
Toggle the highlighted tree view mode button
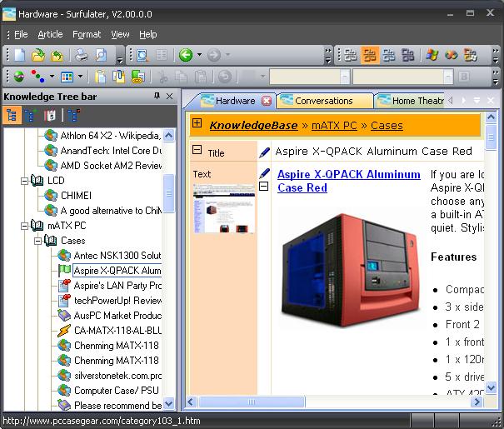(x=12, y=115)
